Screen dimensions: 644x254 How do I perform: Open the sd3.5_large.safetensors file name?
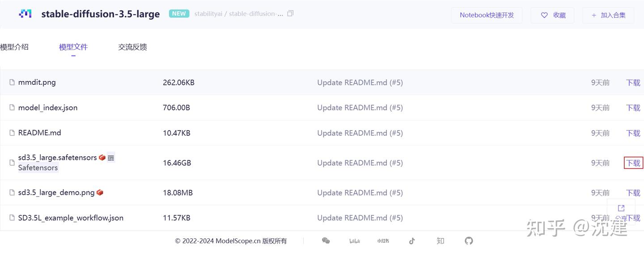click(x=58, y=158)
